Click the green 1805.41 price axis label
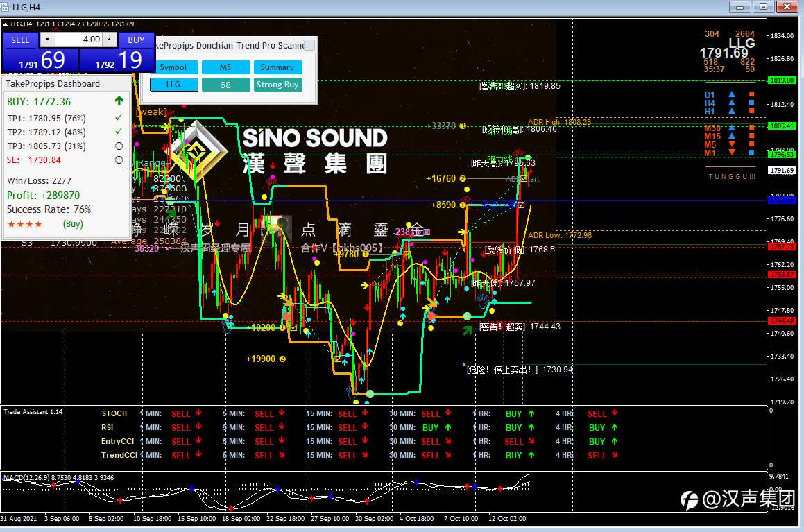This screenshot has width=804, height=532. click(781, 126)
